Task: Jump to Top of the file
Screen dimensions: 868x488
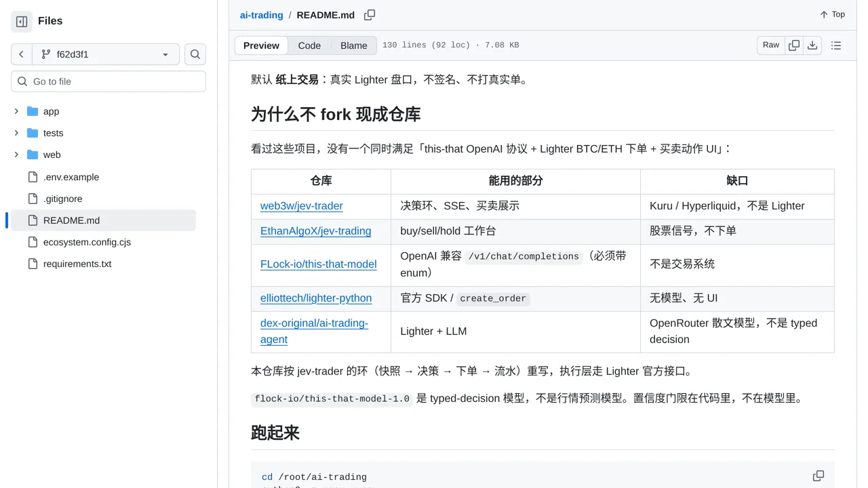Action: [x=833, y=14]
